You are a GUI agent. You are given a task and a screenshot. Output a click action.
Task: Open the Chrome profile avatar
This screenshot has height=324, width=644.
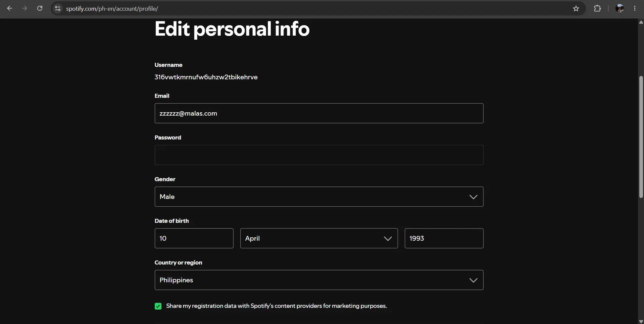pyautogui.click(x=620, y=8)
